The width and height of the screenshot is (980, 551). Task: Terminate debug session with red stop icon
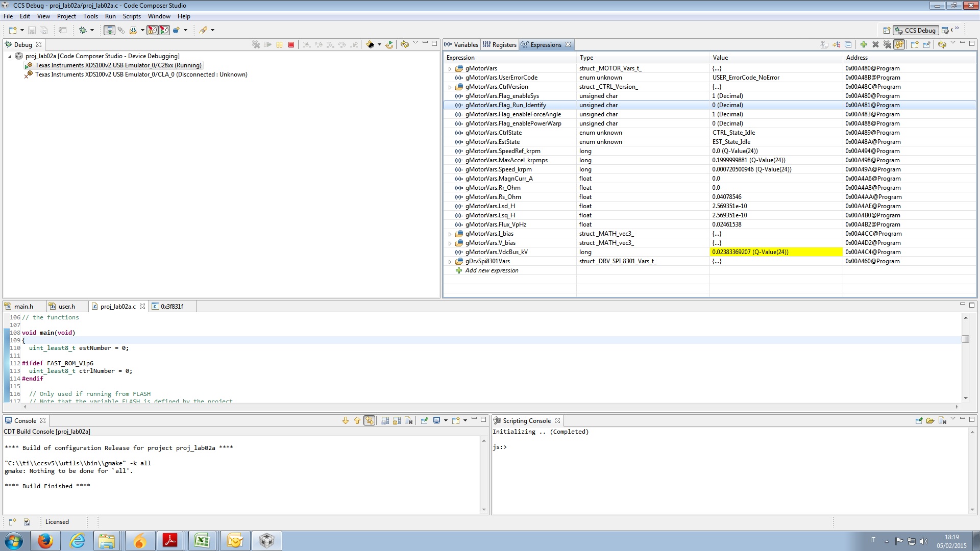click(291, 45)
